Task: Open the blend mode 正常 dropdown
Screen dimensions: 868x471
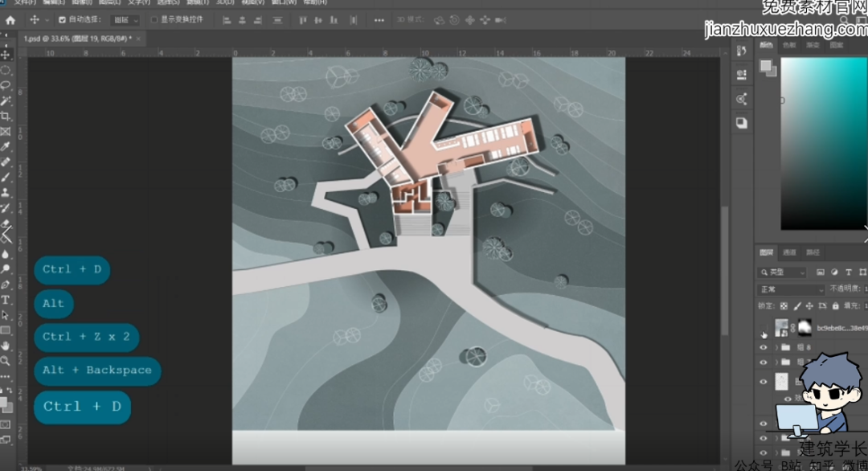Action: (791, 289)
